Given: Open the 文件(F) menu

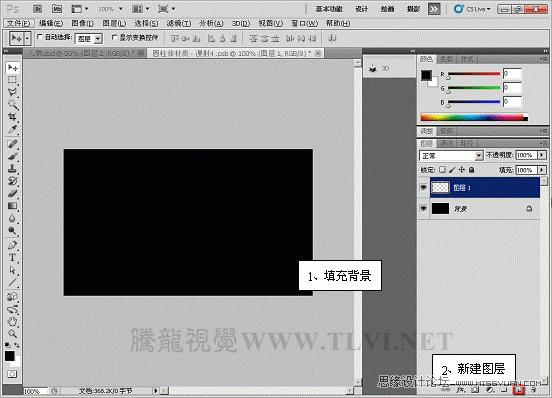Looking at the screenshot, I should pyautogui.click(x=19, y=23).
